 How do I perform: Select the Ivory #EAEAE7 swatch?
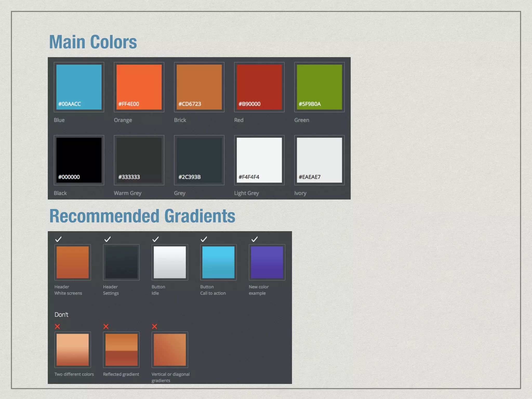[320, 160]
